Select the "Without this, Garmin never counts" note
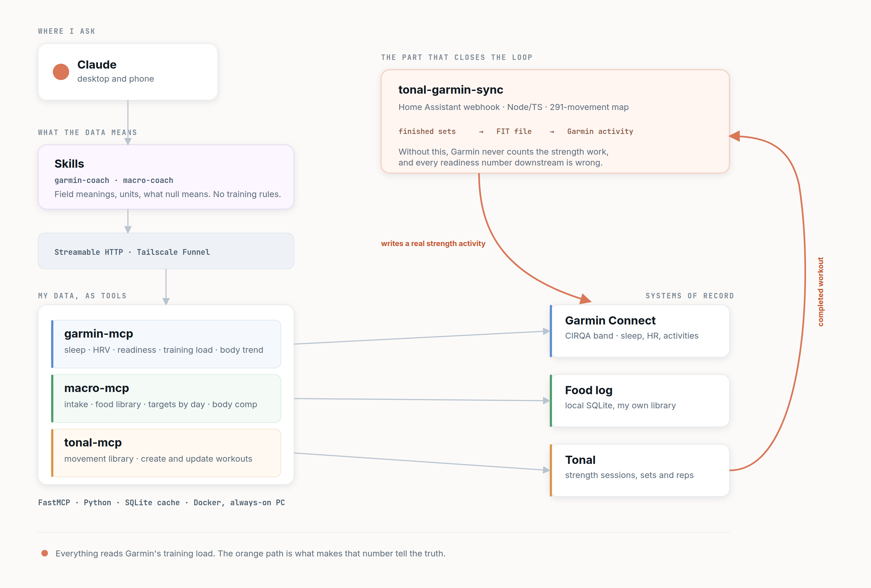This screenshot has height=588, width=871. click(x=503, y=157)
